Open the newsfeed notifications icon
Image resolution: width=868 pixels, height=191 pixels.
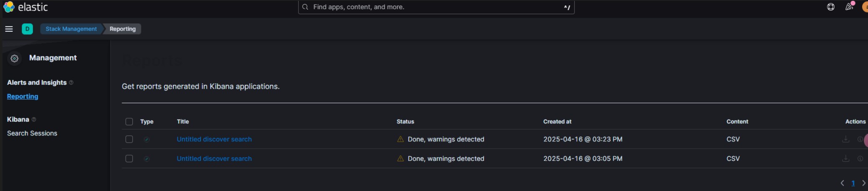tap(848, 7)
